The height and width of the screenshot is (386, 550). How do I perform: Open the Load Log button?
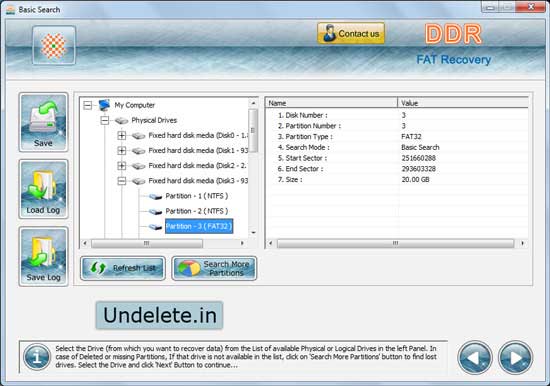43,189
